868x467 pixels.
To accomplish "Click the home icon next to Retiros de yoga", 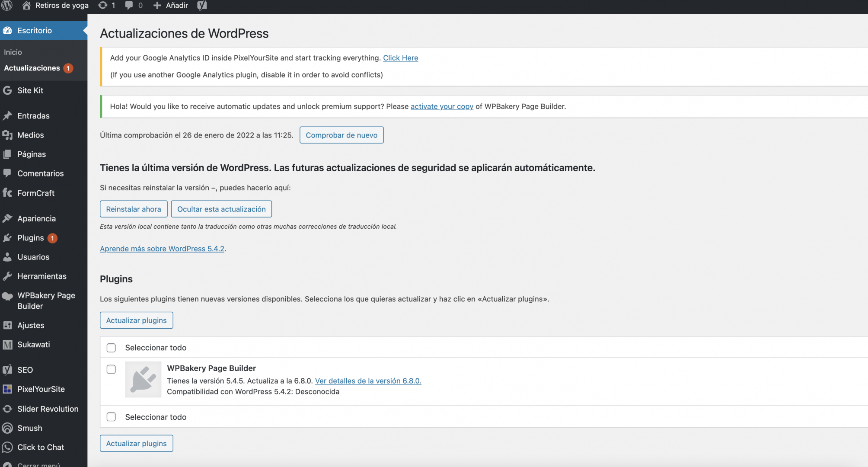I will (26, 5).
